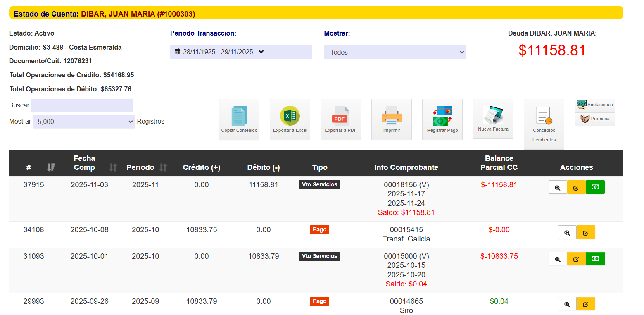
Task: Sort by the # column header
Action: tap(29, 167)
